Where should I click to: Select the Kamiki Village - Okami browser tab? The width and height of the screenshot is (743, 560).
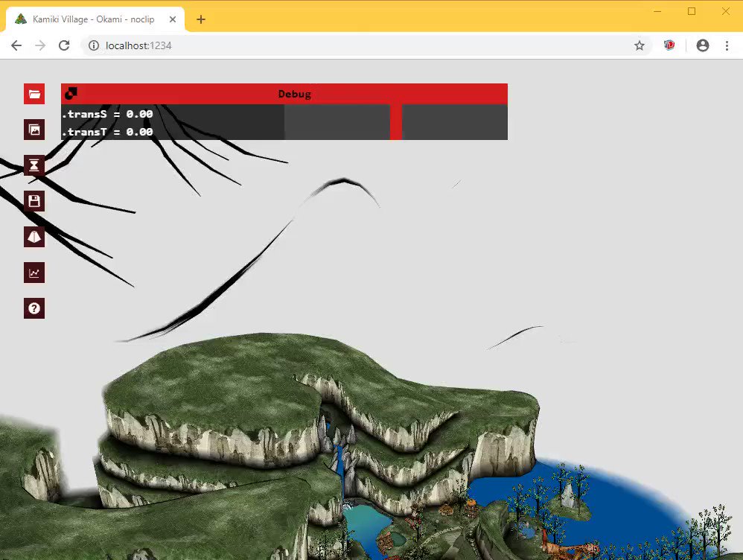(x=95, y=19)
